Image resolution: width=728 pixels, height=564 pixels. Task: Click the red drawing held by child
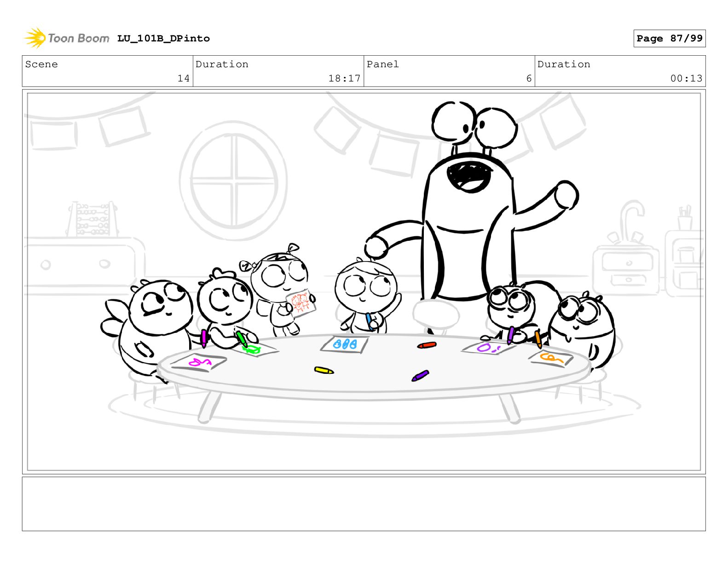[301, 303]
